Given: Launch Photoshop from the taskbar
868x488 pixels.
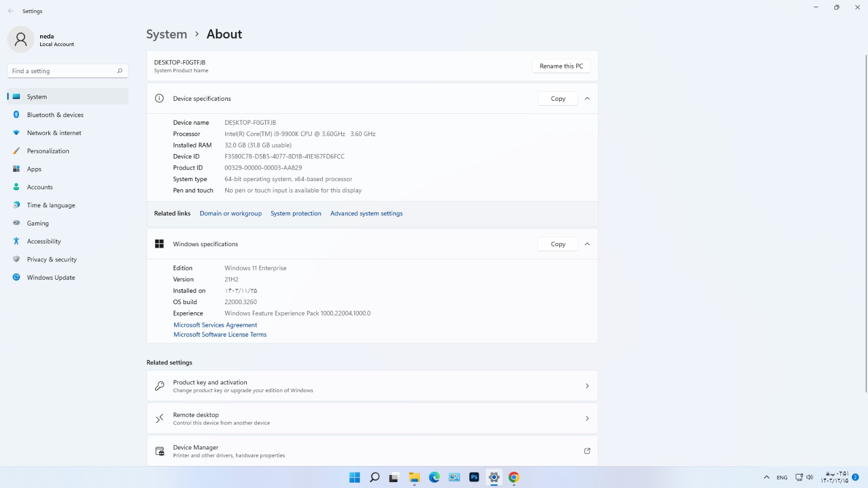Looking at the screenshot, I should pyautogui.click(x=474, y=477).
